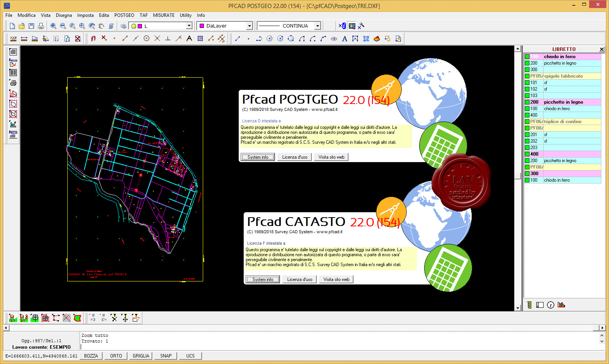Click the move point crosshair icon
Viewport: 609px width, 364px height.
(125, 318)
